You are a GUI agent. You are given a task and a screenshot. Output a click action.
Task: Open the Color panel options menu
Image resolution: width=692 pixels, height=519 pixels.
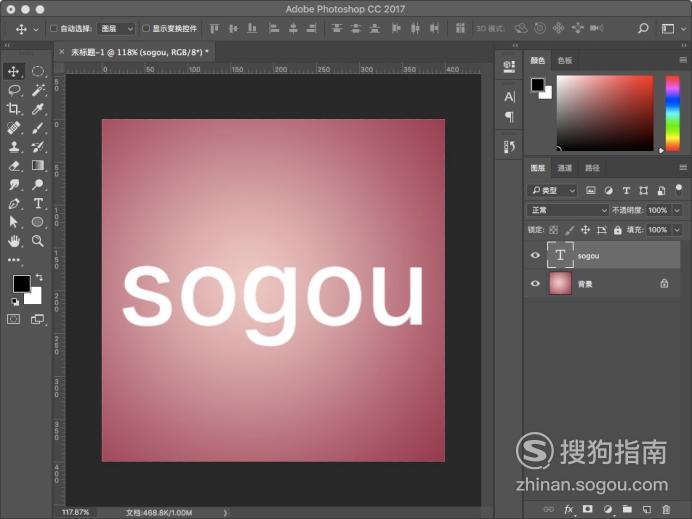tap(683, 60)
